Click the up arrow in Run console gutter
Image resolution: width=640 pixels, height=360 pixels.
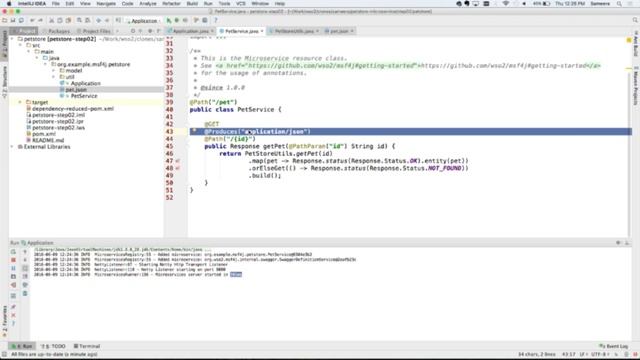pyautogui.click(x=25, y=252)
